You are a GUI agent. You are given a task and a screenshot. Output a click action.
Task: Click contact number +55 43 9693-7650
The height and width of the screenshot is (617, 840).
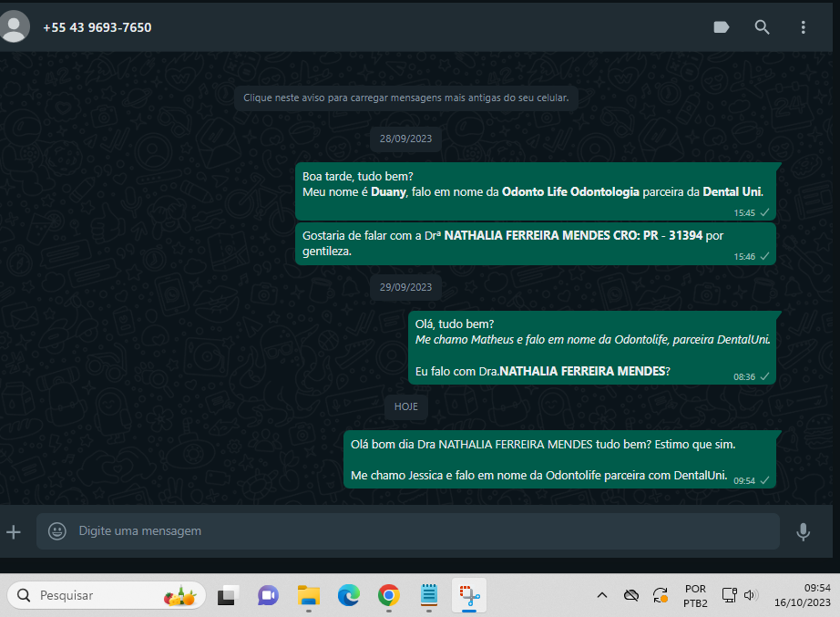tap(97, 27)
